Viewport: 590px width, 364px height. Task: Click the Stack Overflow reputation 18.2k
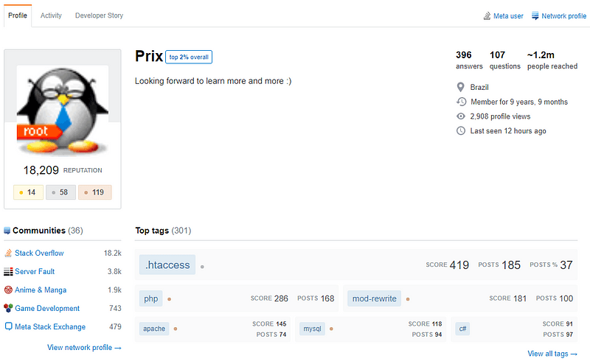[x=113, y=253]
